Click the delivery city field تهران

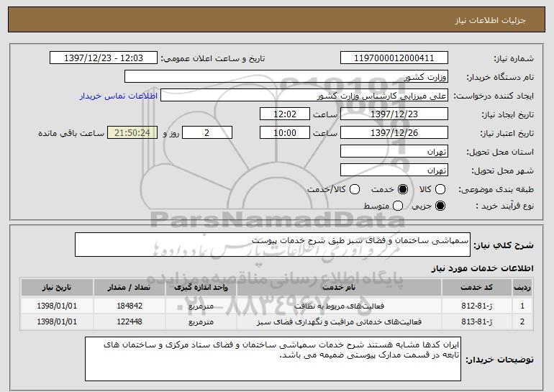[x=394, y=170]
